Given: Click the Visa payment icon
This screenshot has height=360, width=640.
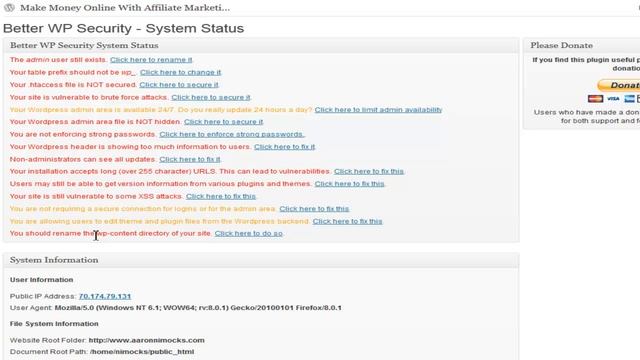Looking at the screenshot, I should pos(613,99).
